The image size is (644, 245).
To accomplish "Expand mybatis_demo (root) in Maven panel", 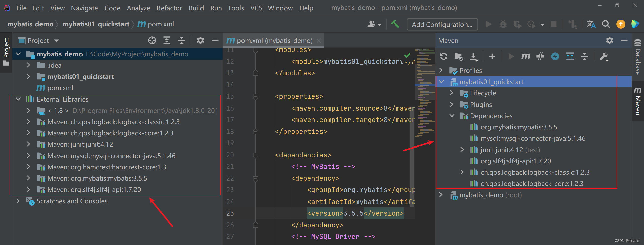I will point(441,195).
